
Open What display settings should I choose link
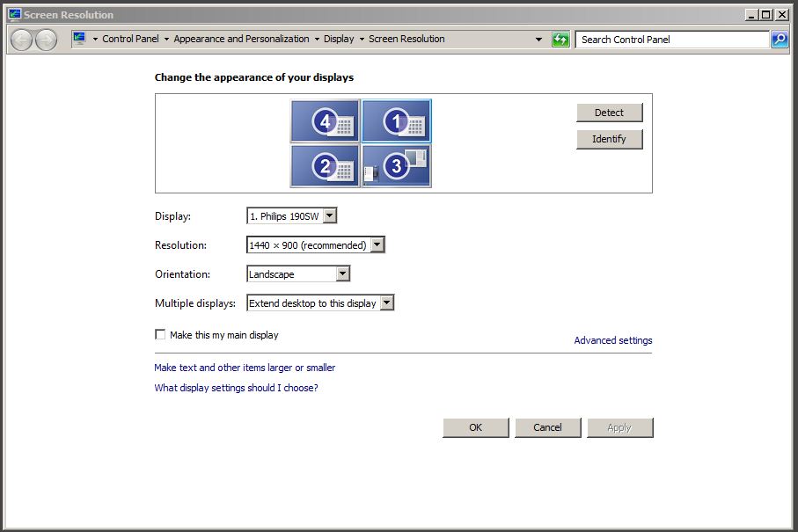(236, 388)
